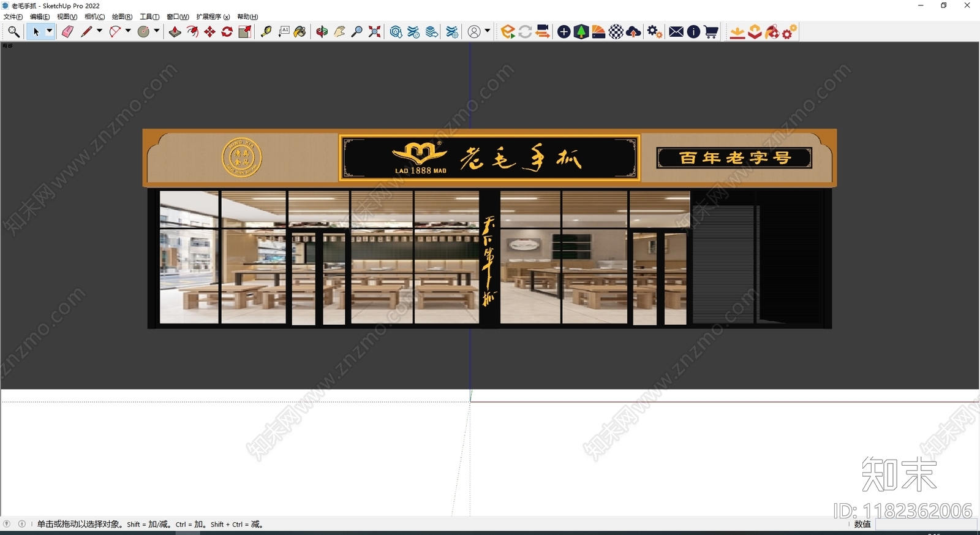The width and height of the screenshot is (980, 535).
Task: Open the 窗口(W) menu
Action: (x=178, y=17)
